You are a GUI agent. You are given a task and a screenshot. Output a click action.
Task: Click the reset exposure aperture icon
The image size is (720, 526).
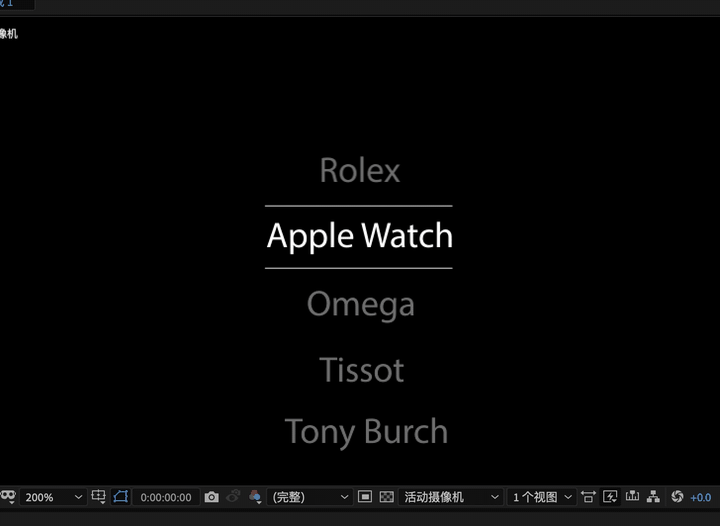(677, 497)
